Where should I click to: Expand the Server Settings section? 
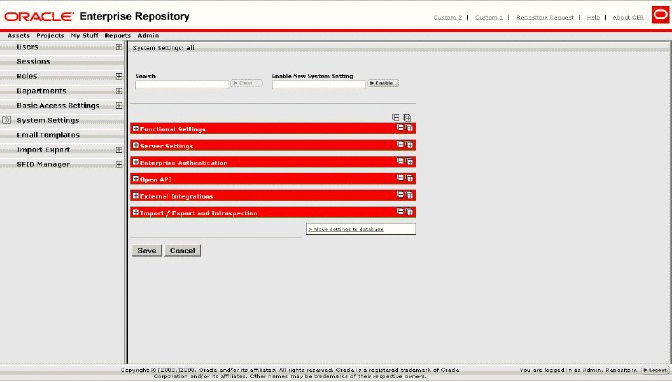point(136,145)
